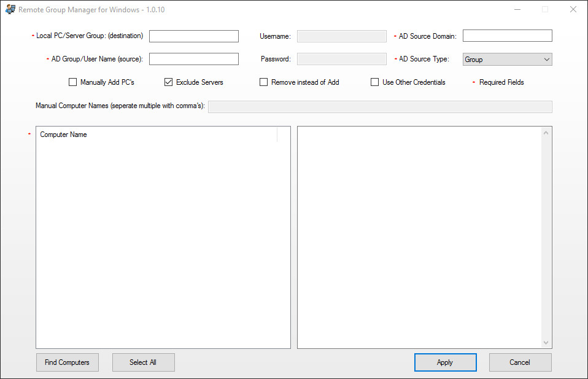
Task: Click the Computer Name column header
Action: click(x=157, y=135)
